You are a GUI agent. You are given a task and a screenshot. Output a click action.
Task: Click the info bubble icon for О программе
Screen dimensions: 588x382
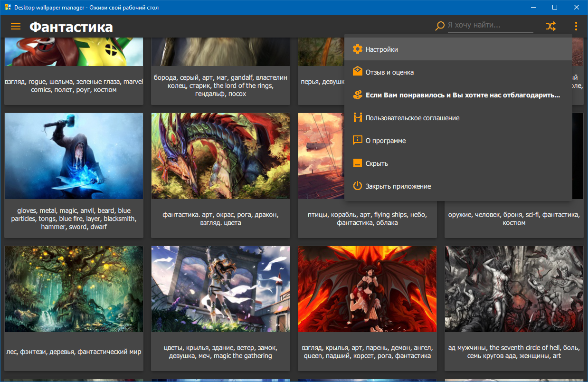pos(358,140)
